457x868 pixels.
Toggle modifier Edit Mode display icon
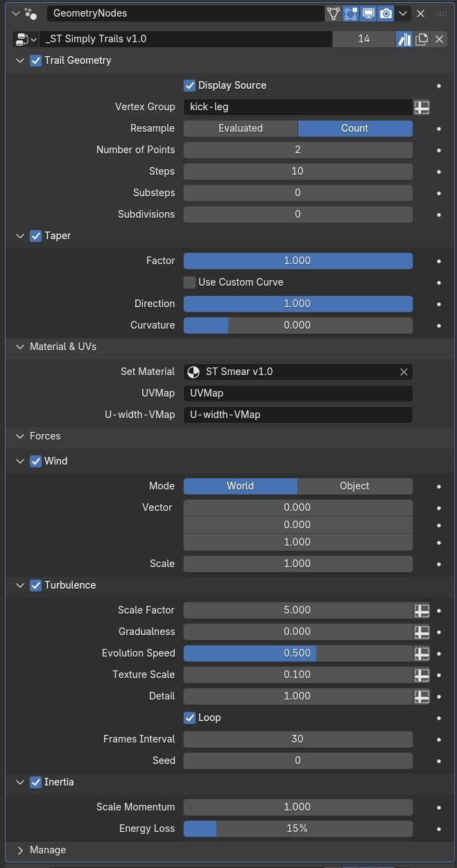(351, 13)
